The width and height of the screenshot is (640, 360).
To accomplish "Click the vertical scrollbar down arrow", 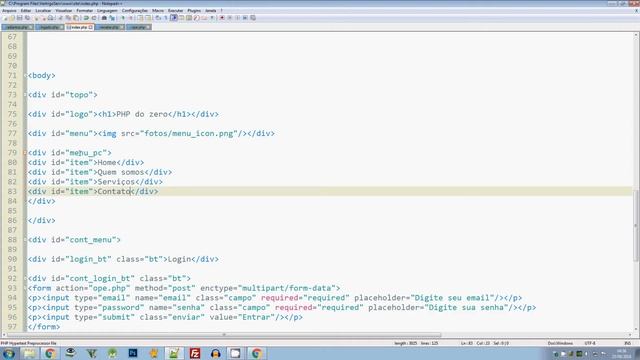I will 636,329.
